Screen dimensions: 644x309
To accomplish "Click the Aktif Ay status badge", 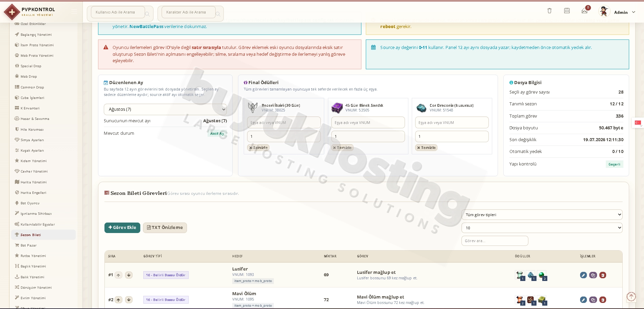I will tap(217, 134).
